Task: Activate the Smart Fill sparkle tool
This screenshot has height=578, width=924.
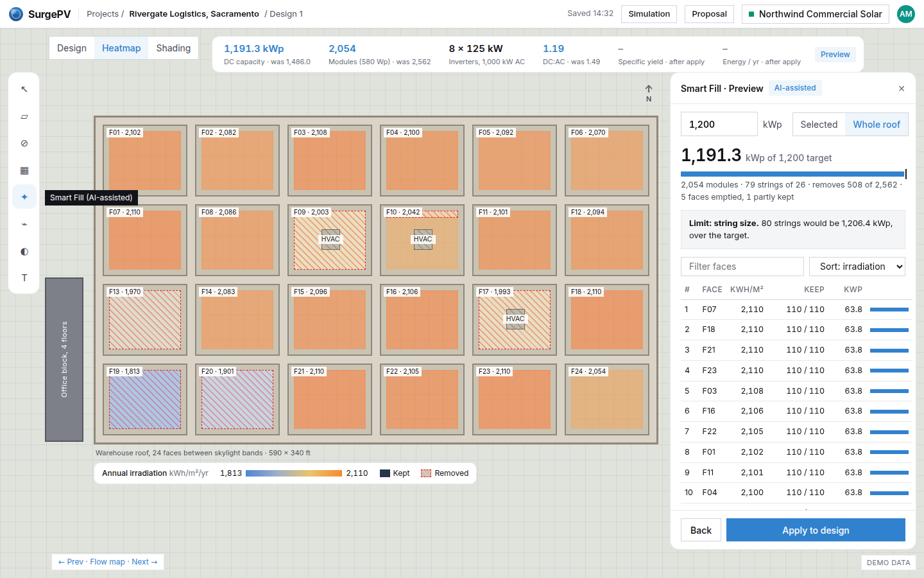Action: pos(24,197)
